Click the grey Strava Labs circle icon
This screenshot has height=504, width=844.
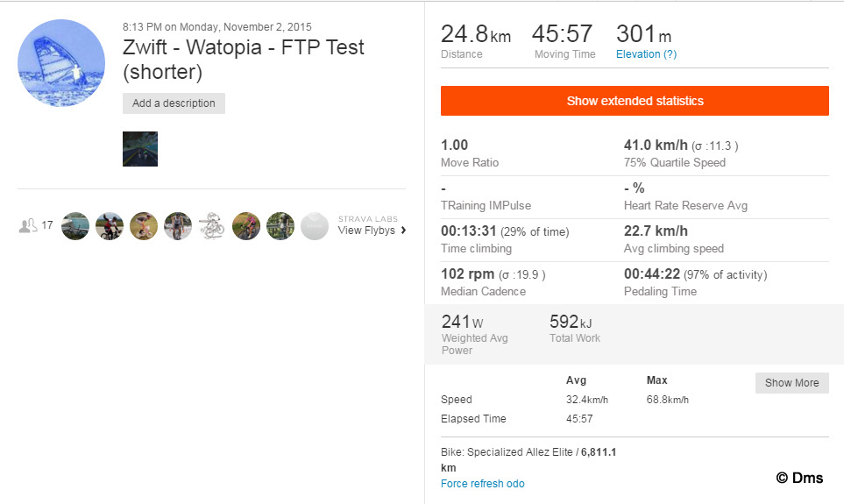315,226
